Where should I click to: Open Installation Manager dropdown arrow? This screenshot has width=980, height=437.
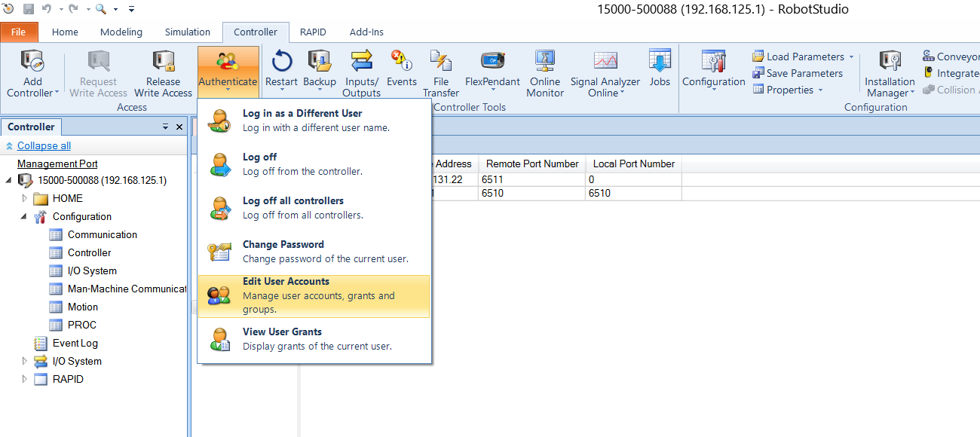[x=912, y=93]
